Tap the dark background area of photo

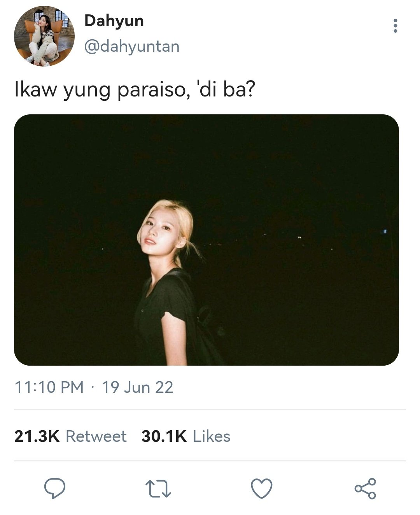pyautogui.click(x=303, y=175)
